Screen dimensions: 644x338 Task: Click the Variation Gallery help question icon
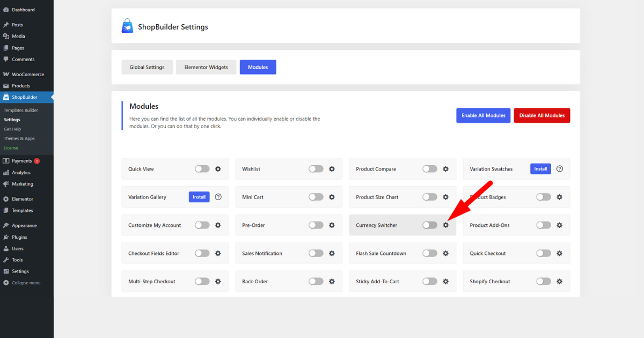218,197
